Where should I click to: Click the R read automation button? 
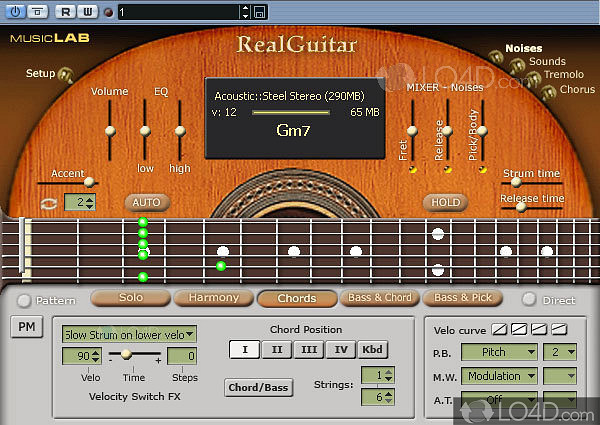tap(65, 11)
